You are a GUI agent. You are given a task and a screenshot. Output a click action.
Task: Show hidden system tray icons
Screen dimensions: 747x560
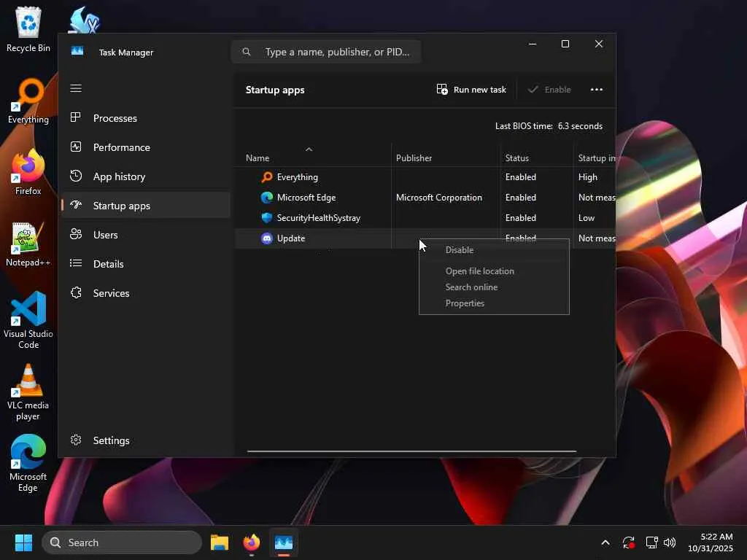(x=605, y=542)
